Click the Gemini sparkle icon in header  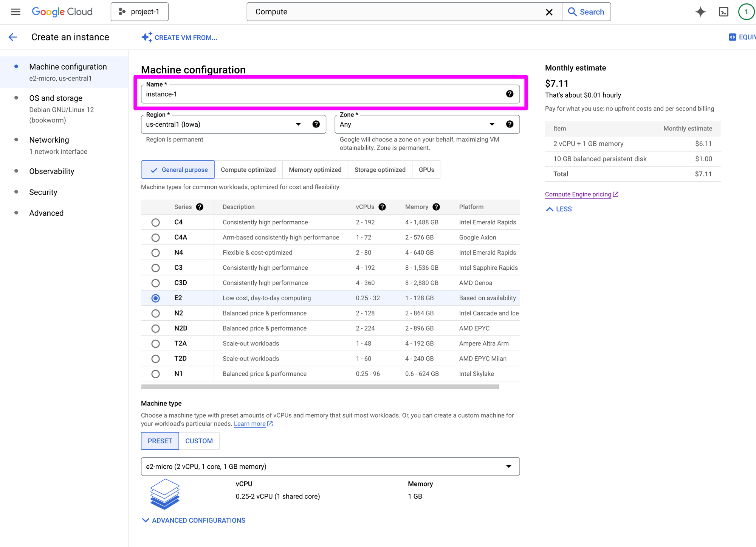pos(700,12)
